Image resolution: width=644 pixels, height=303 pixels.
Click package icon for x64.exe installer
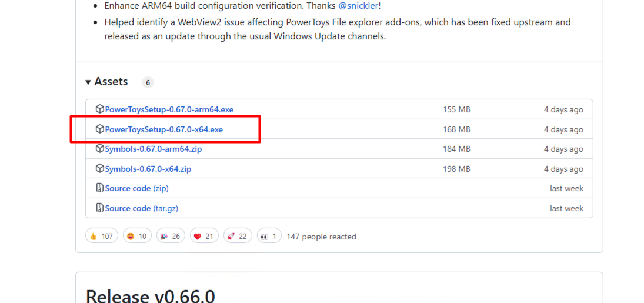tap(100, 129)
